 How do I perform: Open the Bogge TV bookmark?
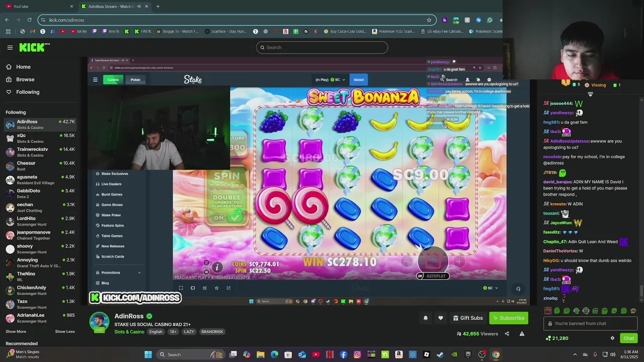point(178,31)
